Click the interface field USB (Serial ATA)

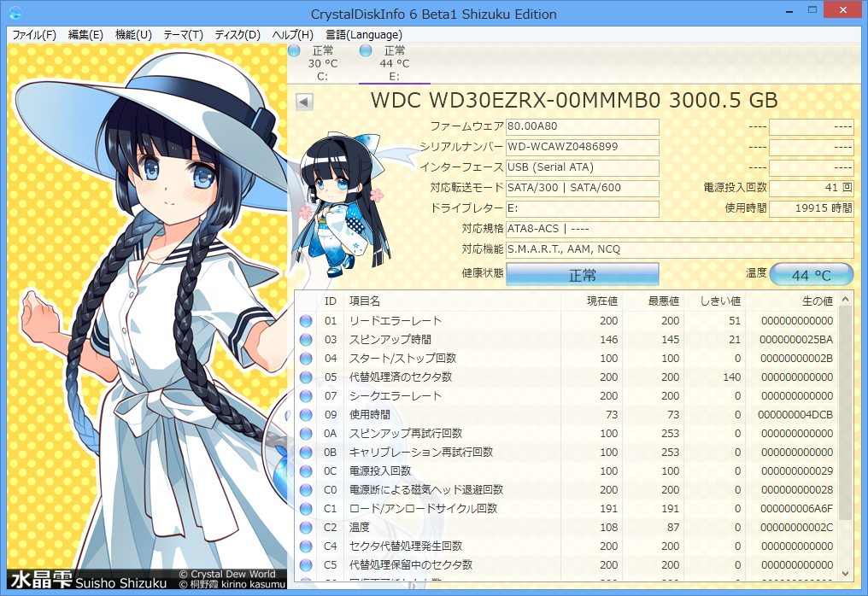583,167
